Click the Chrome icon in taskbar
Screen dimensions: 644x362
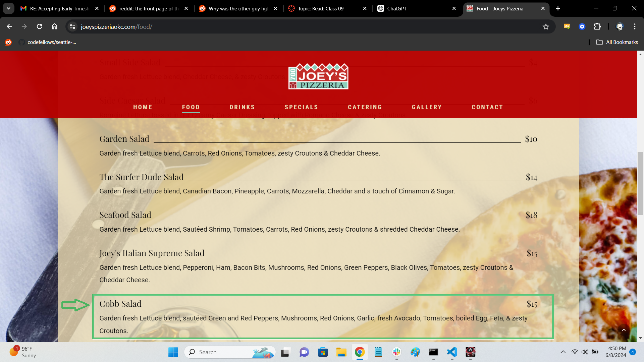pyautogui.click(x=360, y=352)
